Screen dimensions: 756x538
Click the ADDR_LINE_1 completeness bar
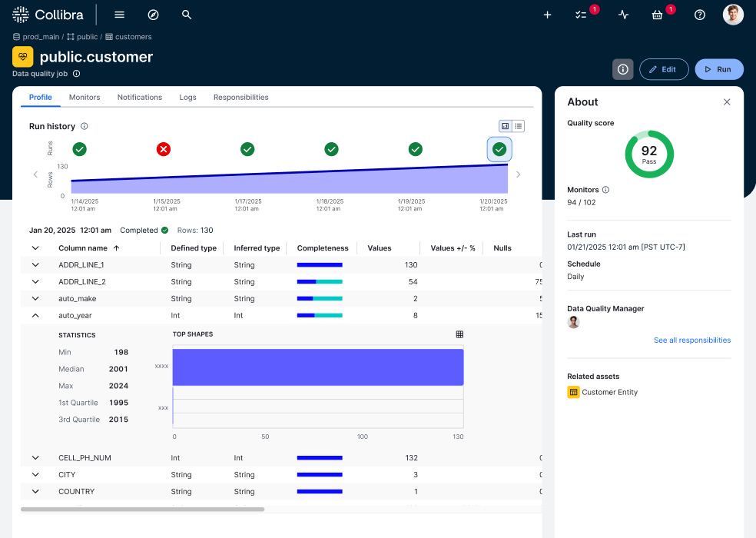click(x=319, y=264)
